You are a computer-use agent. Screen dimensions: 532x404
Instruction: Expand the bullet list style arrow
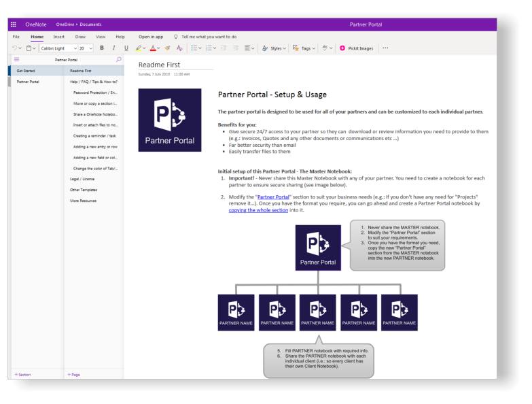coord(200,48)
